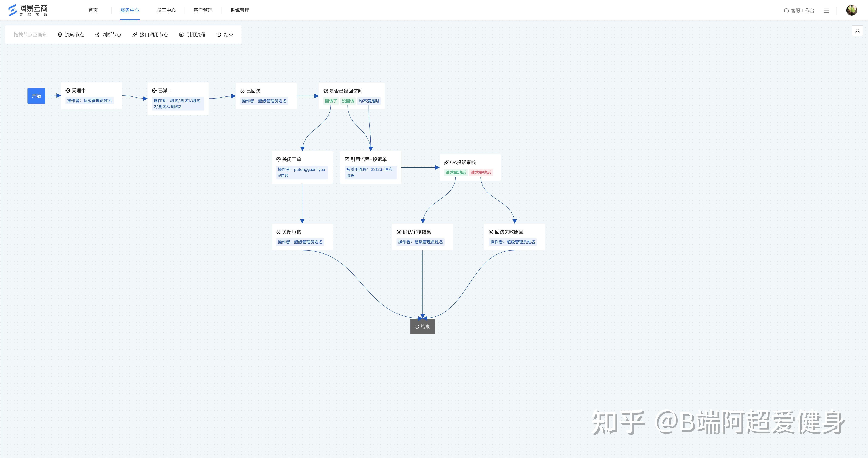Switch to 首页 tab

click(x=93, y=10)
